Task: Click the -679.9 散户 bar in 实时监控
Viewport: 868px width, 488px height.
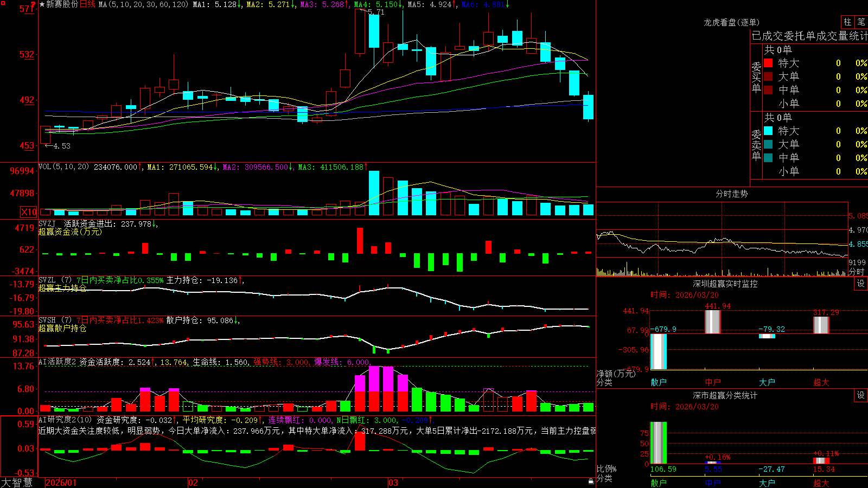Action: click(658, 351)
